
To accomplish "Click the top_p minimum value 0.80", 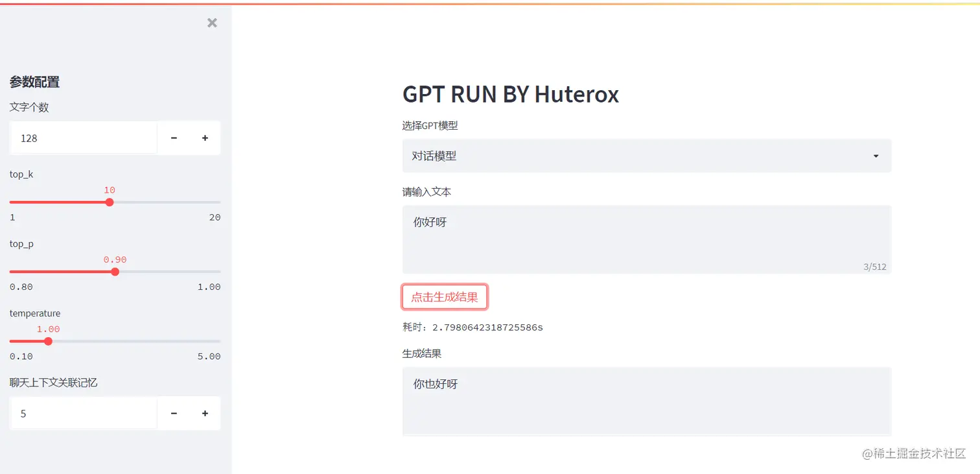I will tap(21, 287).
